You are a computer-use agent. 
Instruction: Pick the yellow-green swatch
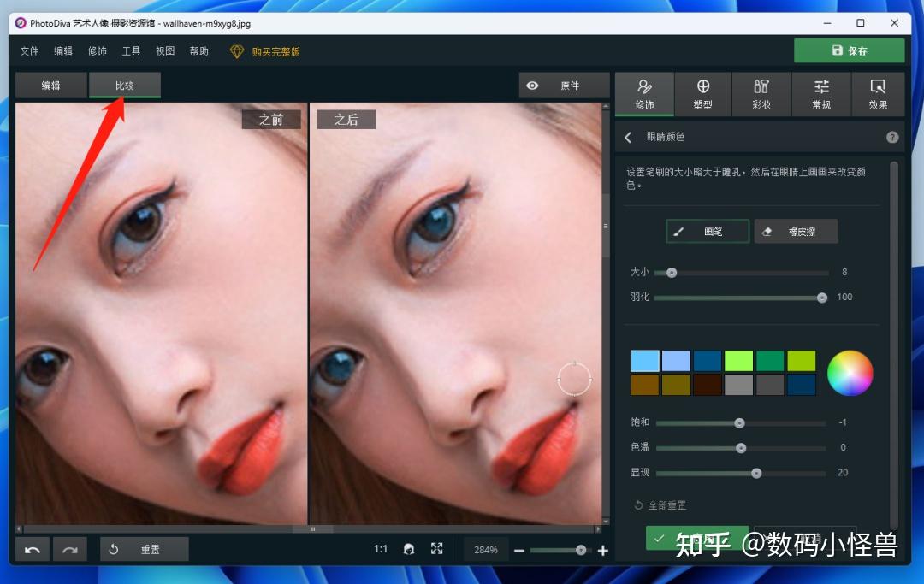click(x=802, y=360)
